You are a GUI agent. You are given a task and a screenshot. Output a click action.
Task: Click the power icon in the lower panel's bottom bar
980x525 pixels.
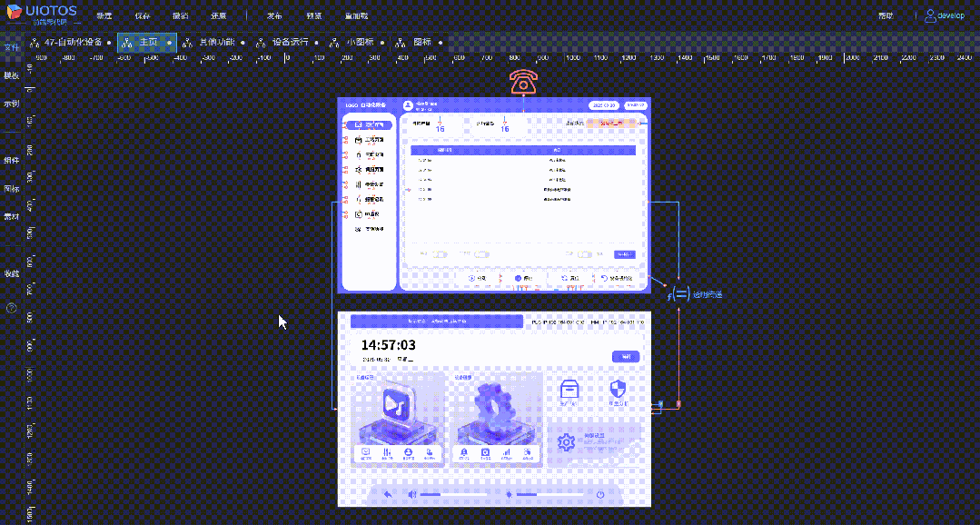point(600,494)
